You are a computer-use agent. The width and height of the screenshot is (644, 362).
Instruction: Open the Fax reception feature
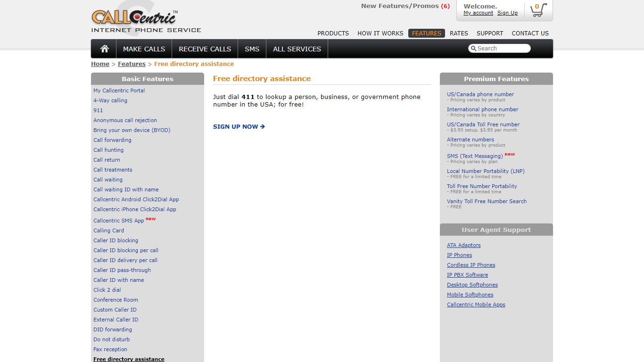point(110,349)
